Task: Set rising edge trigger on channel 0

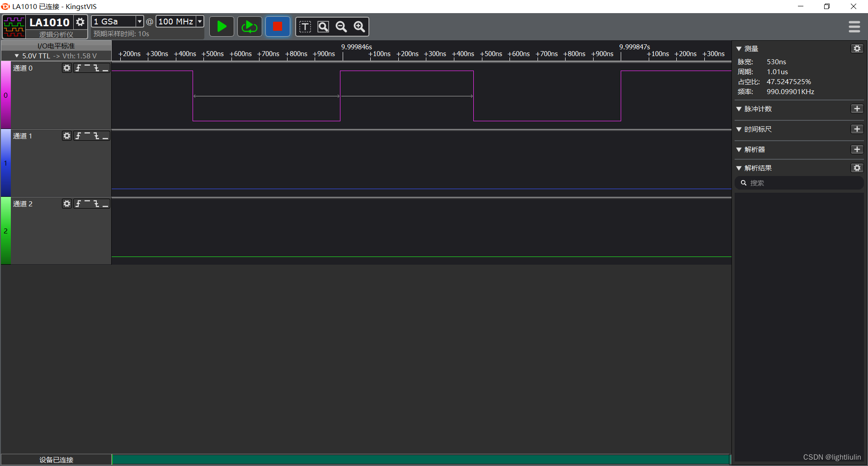Action: click(x=78, y=68)
